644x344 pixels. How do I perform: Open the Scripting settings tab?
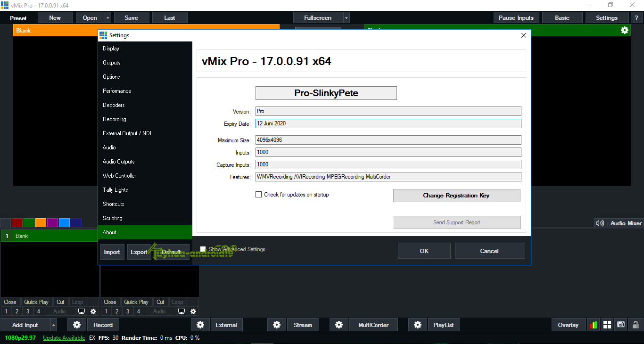point(145,218)
